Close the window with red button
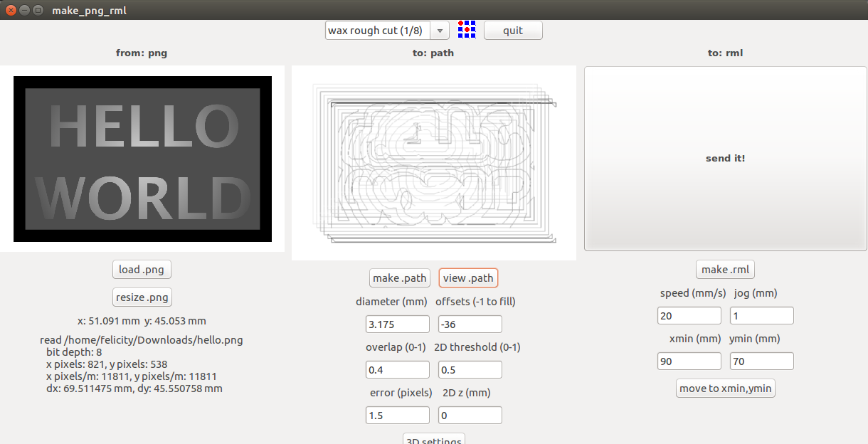 point(11,11)
